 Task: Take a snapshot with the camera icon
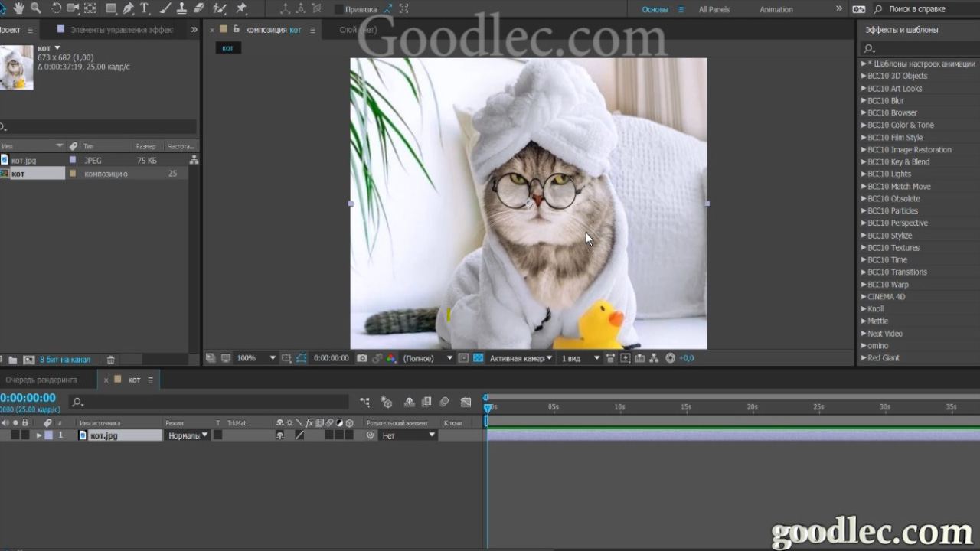[x=362, y=358]
